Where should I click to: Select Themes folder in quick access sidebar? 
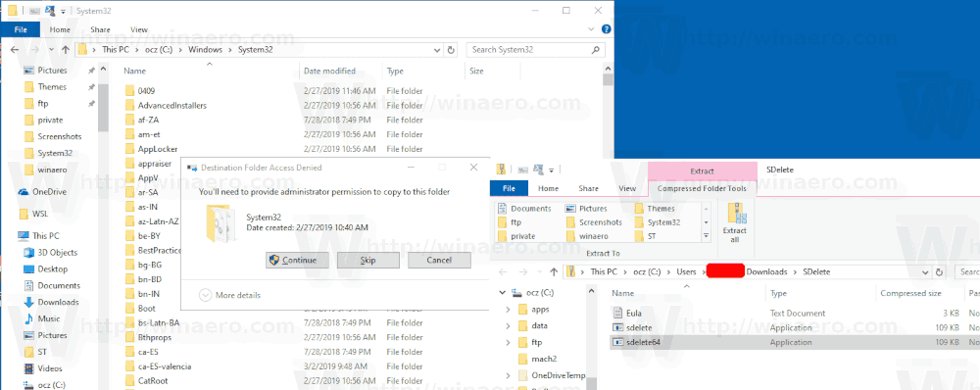tap(52, 87)
